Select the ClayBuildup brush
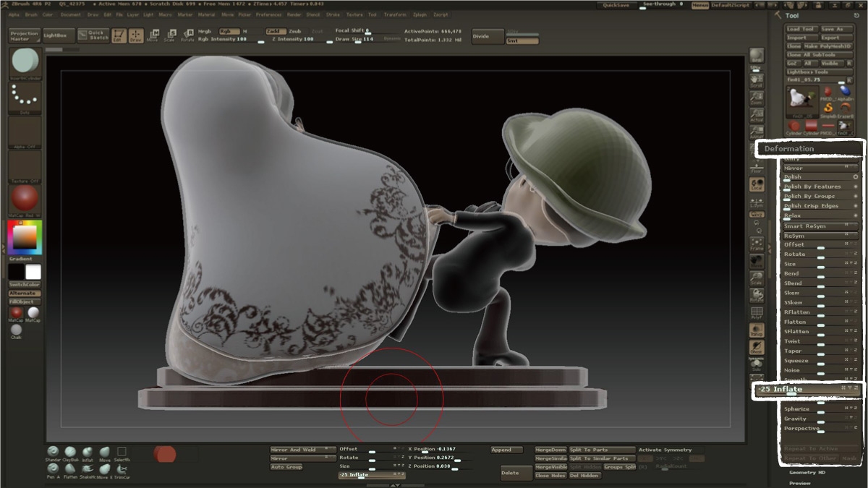Viewport: 868px width, 488px height. click(x=70, y=451)
